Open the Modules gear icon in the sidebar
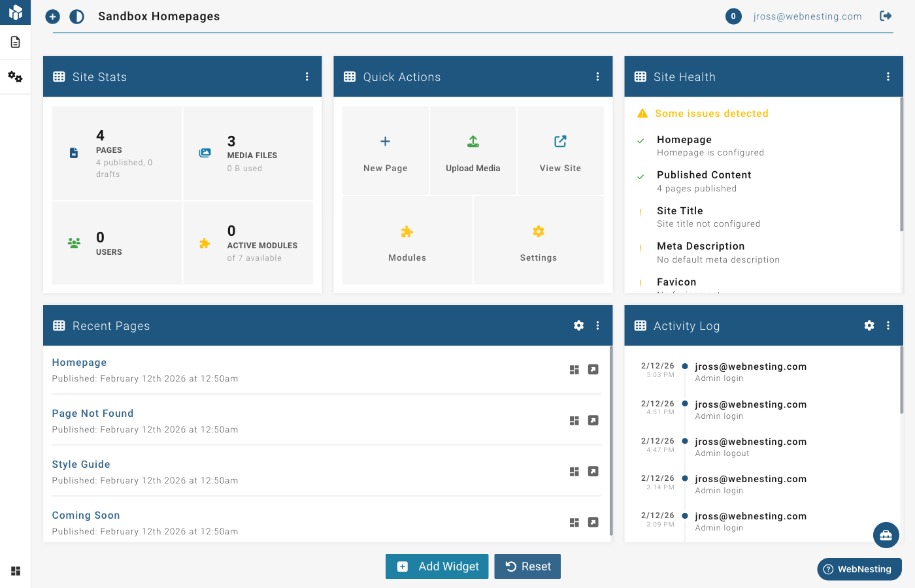915x588 pixels. [x=15, y=76]
